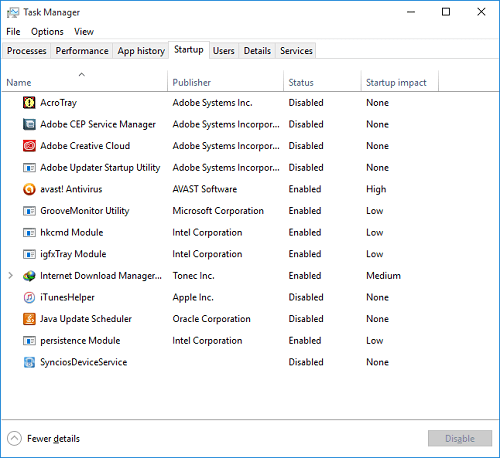Click the Disable button
Image resolution: width=500 pixels, height=458 pixels.
[x=460, y=438]
